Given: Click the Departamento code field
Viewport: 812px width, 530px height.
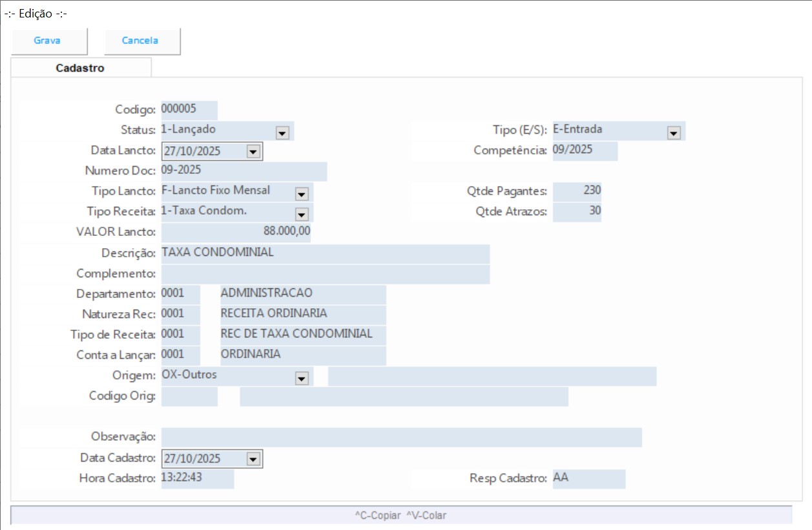Looking at the screenshot, I should [x=180, y=295].
